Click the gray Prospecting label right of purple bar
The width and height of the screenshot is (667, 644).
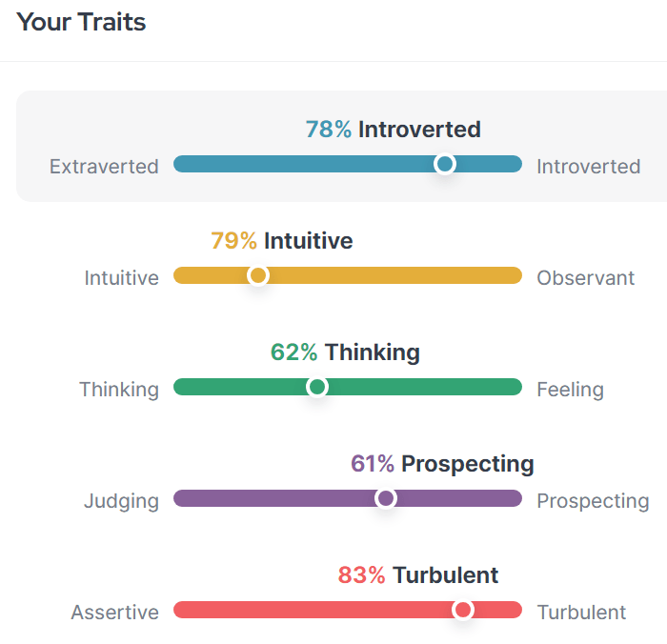tap(593, 501)
